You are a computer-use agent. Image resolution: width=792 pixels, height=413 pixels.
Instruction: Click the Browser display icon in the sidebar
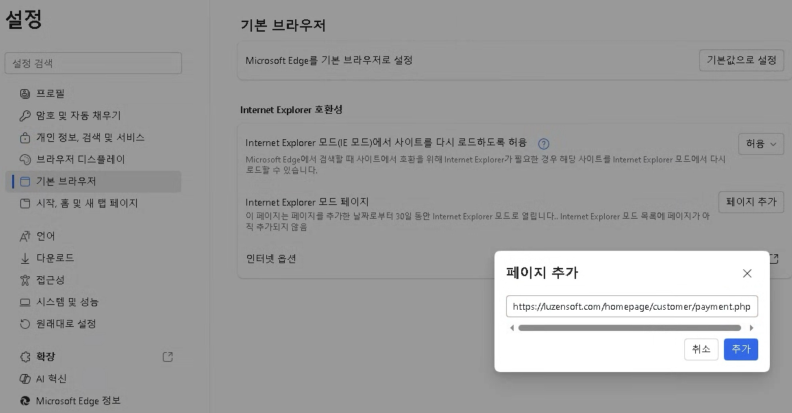click(26, 159)
